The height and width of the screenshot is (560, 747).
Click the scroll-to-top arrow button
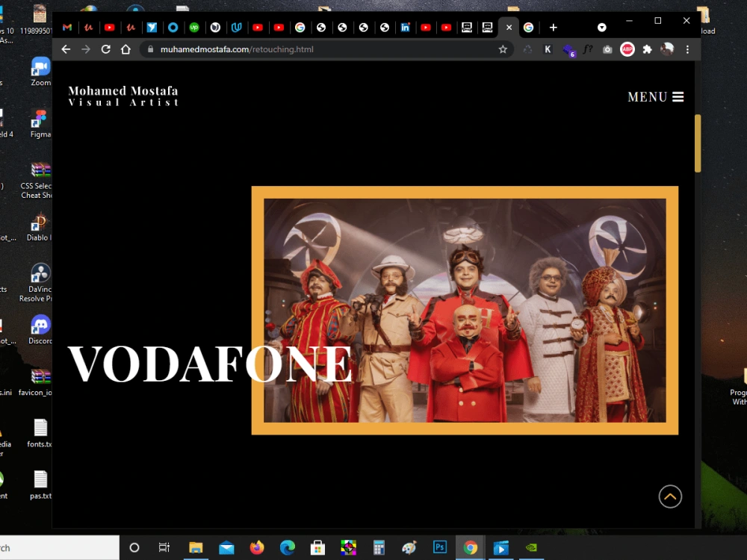coord(670,497)
